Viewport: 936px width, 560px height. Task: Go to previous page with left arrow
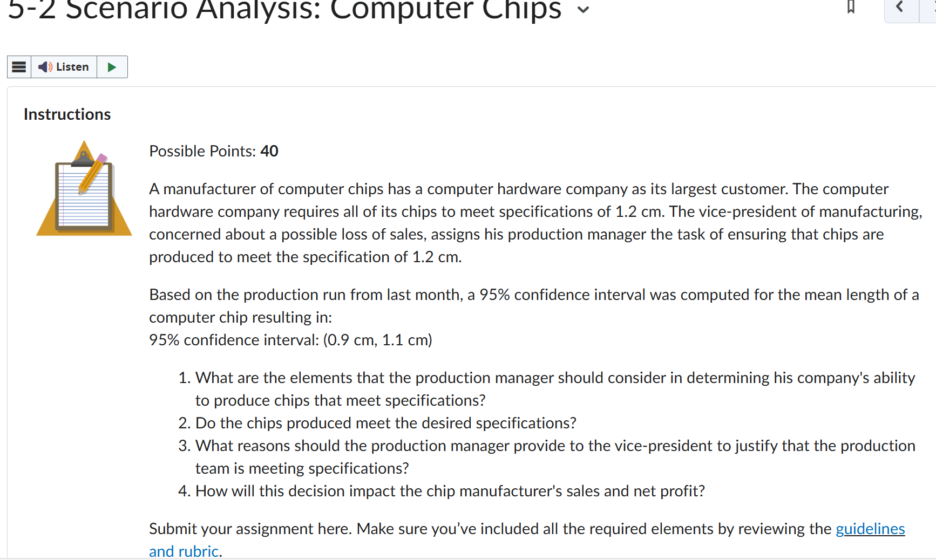click(x=901, y=8)
